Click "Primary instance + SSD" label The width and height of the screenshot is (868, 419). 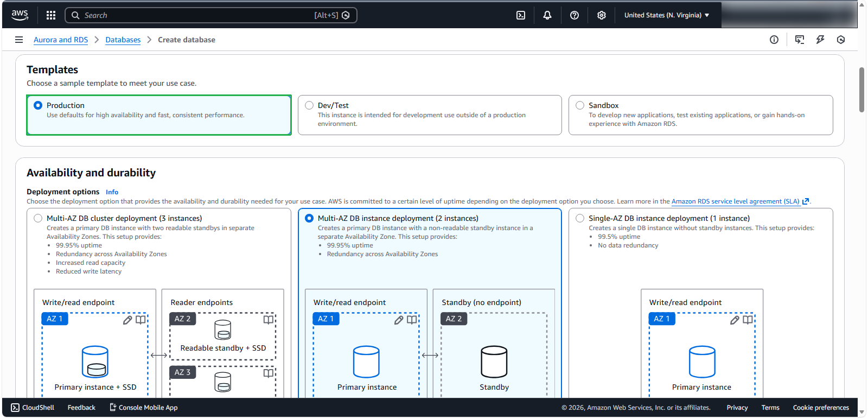(95, 387)
